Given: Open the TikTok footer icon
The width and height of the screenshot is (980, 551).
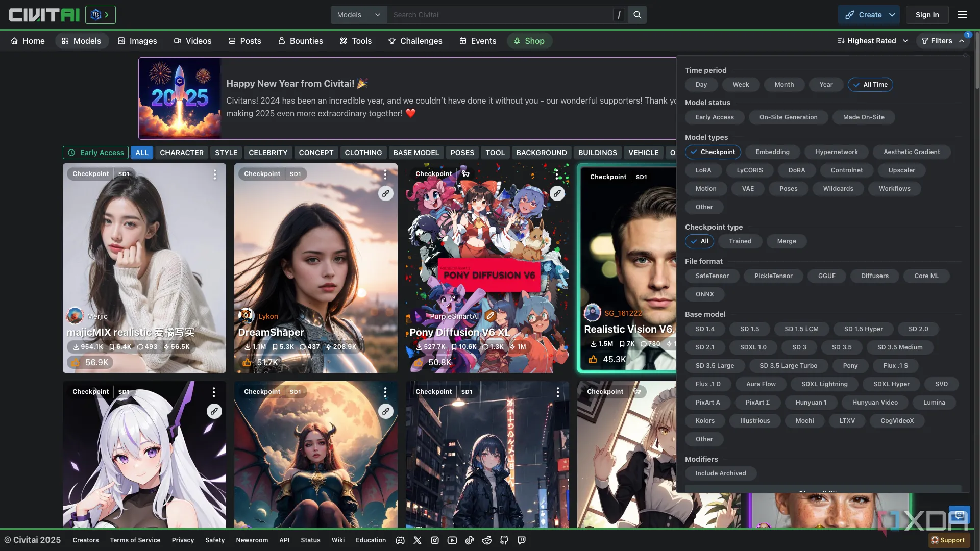Looking at the screenshot, I should pyautogui.click(x=470, y=540).
